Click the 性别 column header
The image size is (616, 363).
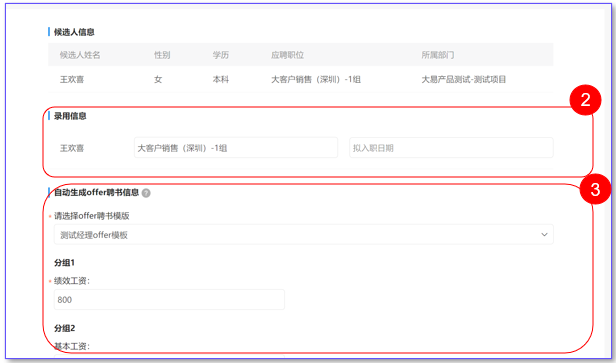pos(162,55)
